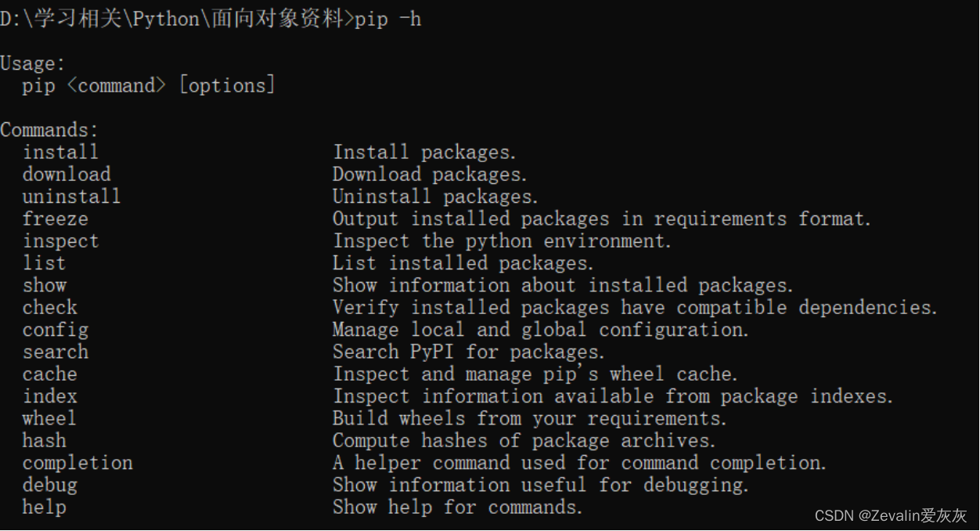Select 'Verify installed packages have compatible dependencies.'

pos(636,307)
